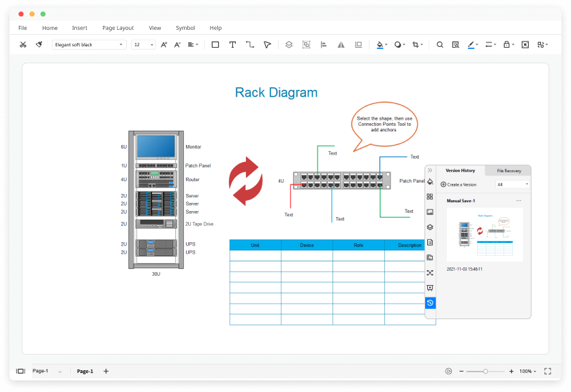Select the Text tool in the toolbar
The width and height of the screenshot is (571, 392).
coord(232,44)
